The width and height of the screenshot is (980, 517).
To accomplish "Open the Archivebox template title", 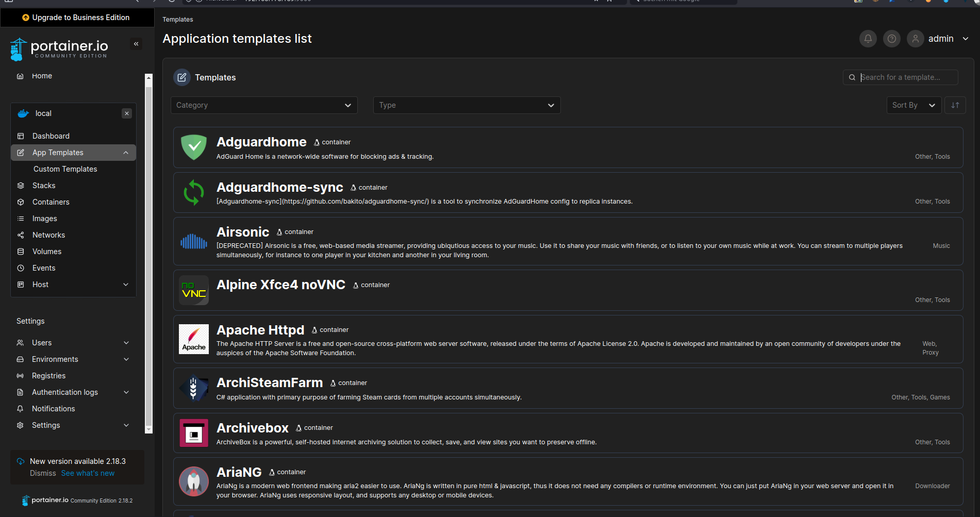I will click(253, 428).
